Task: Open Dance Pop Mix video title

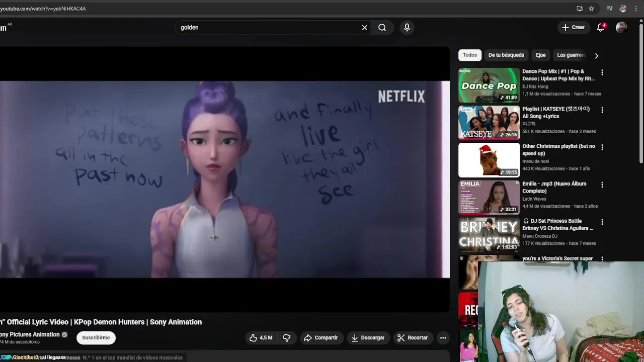Action: [x=558, y=75]
